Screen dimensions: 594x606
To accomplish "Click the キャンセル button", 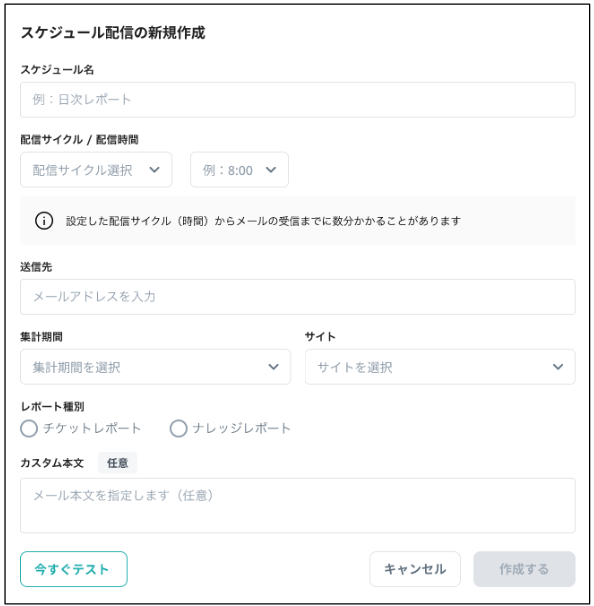I will 415,569.
